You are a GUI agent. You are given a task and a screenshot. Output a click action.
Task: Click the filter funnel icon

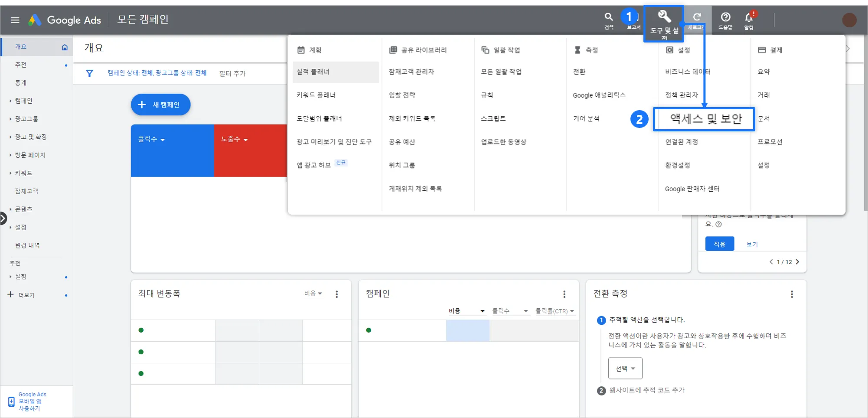[89, 73]
